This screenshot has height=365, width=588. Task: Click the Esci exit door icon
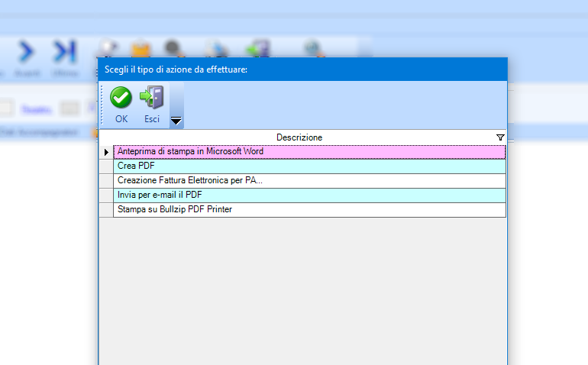click(152, 98)
